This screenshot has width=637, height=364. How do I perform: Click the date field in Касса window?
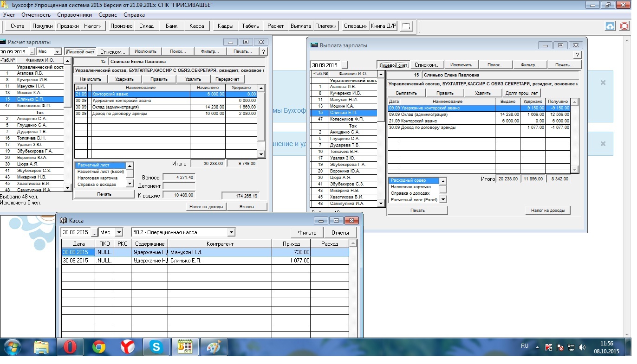pyautogui.click(x=76, y=232)
